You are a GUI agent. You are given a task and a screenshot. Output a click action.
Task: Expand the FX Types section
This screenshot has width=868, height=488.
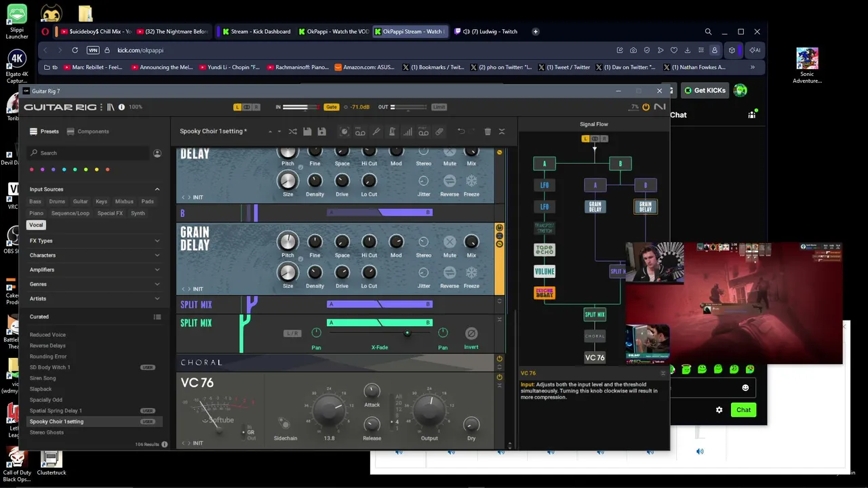[157, 241]
